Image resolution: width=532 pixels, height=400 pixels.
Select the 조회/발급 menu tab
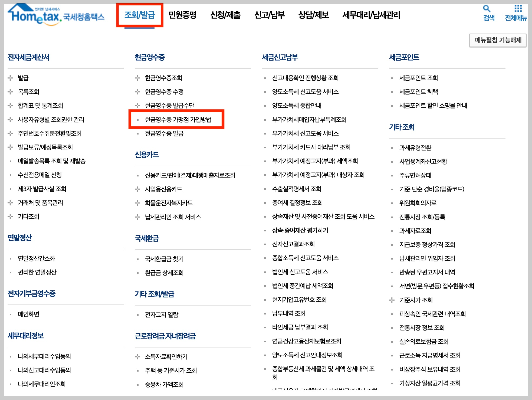point(140,15)
